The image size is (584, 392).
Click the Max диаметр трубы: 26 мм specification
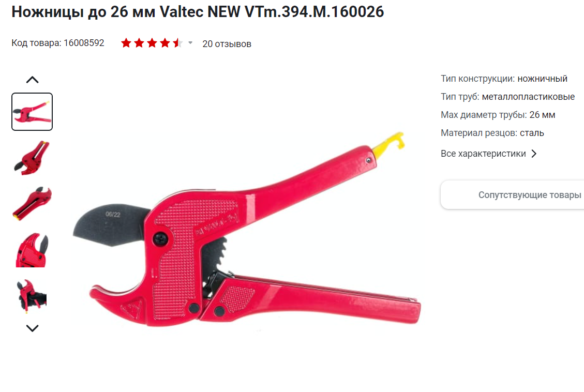(498, 115)
